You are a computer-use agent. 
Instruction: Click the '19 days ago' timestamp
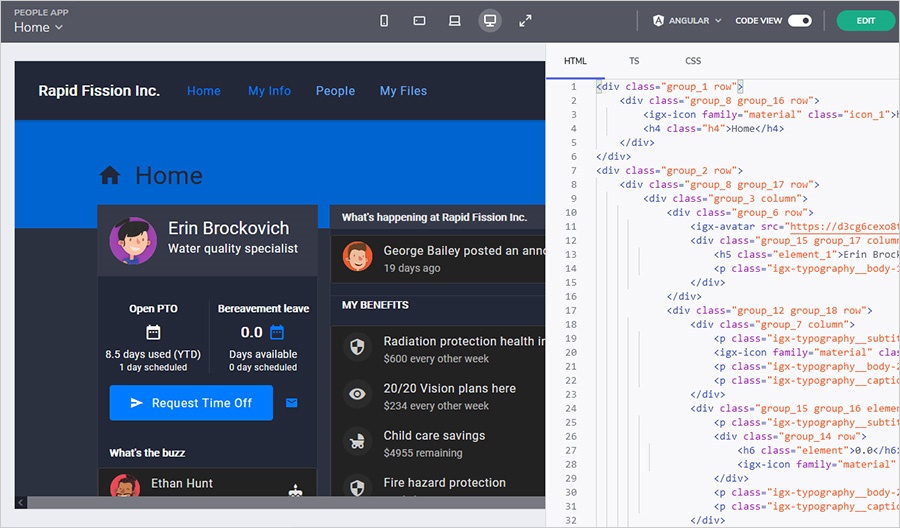pyautogui.click(x=412, y=268)
